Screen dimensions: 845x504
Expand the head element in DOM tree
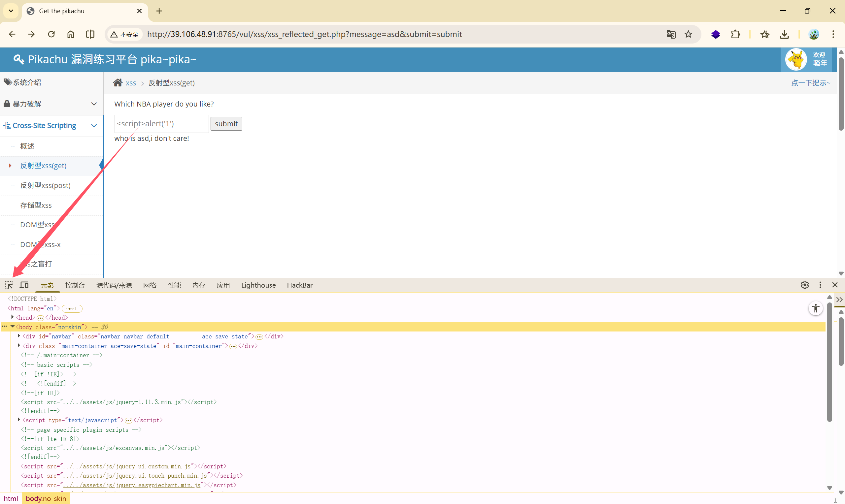click(x=13, y=317)
